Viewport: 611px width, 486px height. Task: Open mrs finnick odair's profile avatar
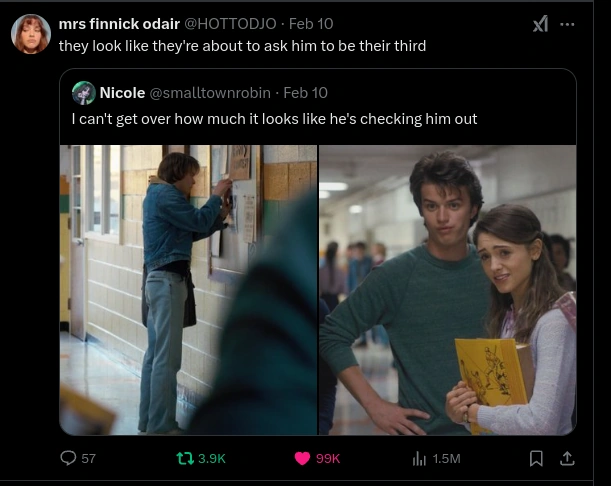click(31, 34)
